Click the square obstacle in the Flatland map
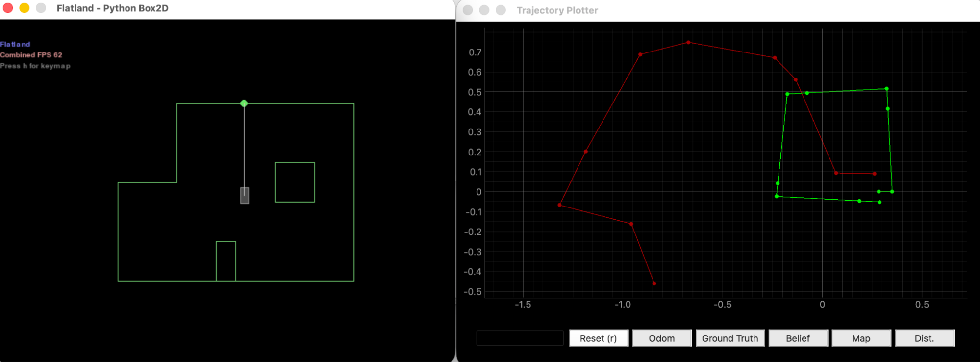Image resolution: width=980 pixels, height=362 pixels. pyautogui.click(x=295, y=182)
